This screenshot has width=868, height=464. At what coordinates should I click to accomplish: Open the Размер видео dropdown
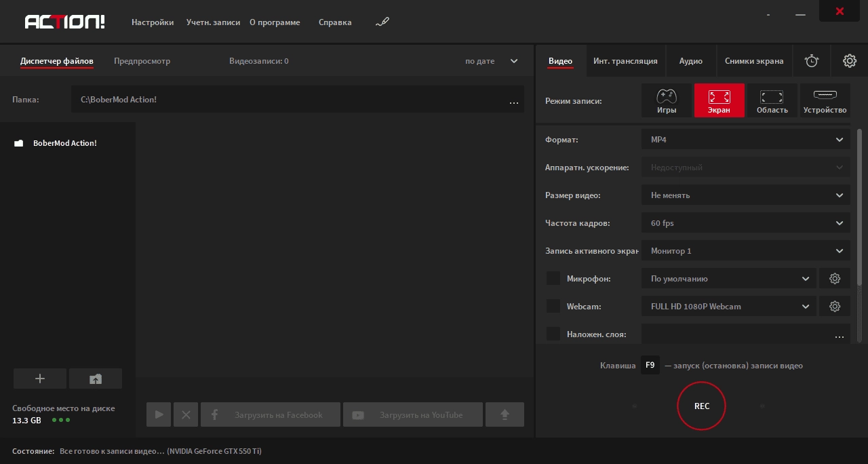pyautogui.click(x=746, y=195)
